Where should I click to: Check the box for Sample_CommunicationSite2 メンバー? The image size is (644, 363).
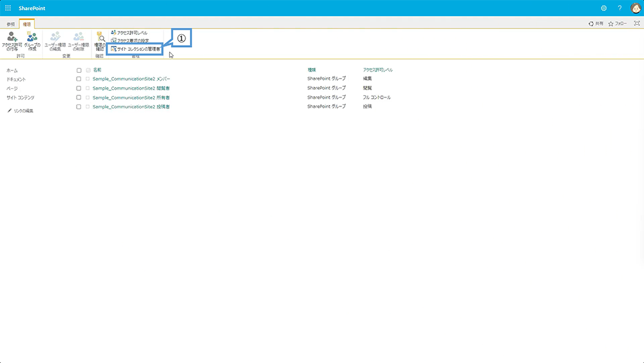point(79,79)
